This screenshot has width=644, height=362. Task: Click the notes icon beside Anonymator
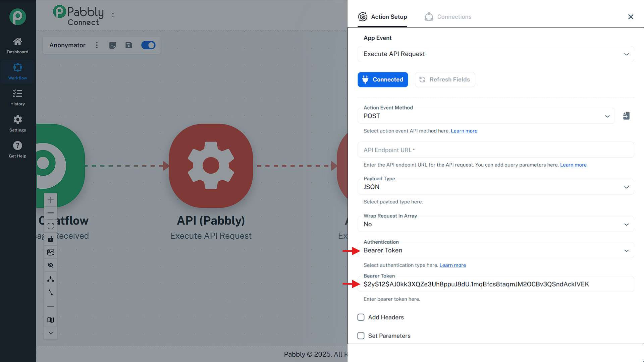click(x=113, y=45)
